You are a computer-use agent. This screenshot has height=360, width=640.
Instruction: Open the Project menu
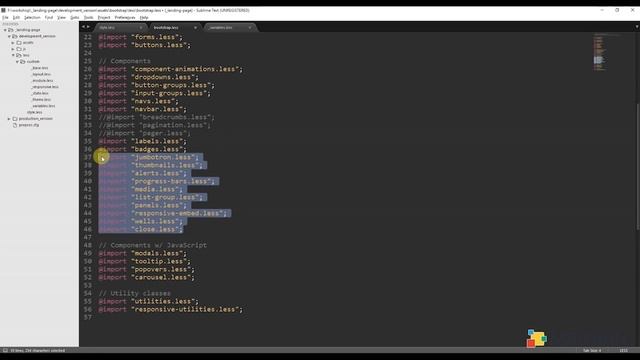point(104,18)
